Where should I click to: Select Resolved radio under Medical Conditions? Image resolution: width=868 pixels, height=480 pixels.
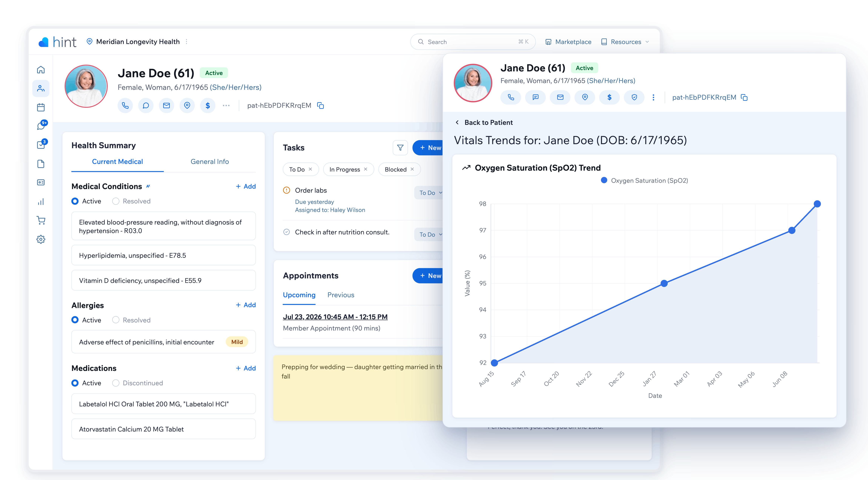tap(116, 201)
